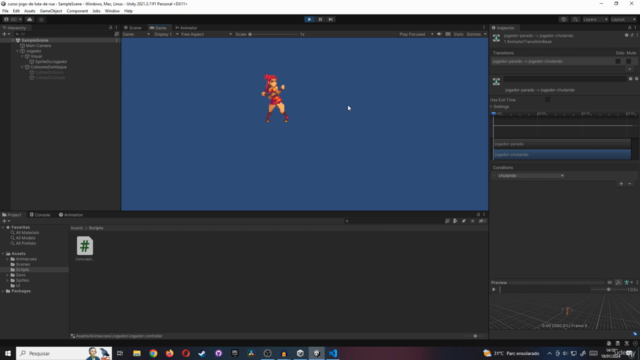The height and width of the screenshot is (360, 640).
Task: Adjust the Project icon size slider
Action: 474,336
